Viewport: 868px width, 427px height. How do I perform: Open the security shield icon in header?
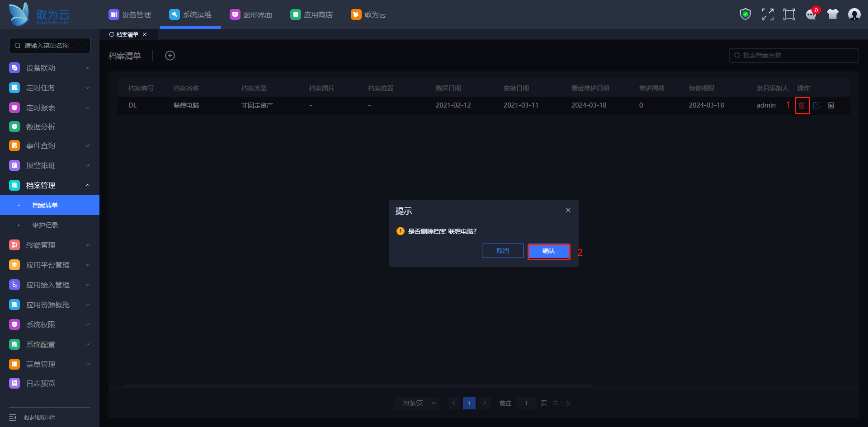click(x=745, y=14)
